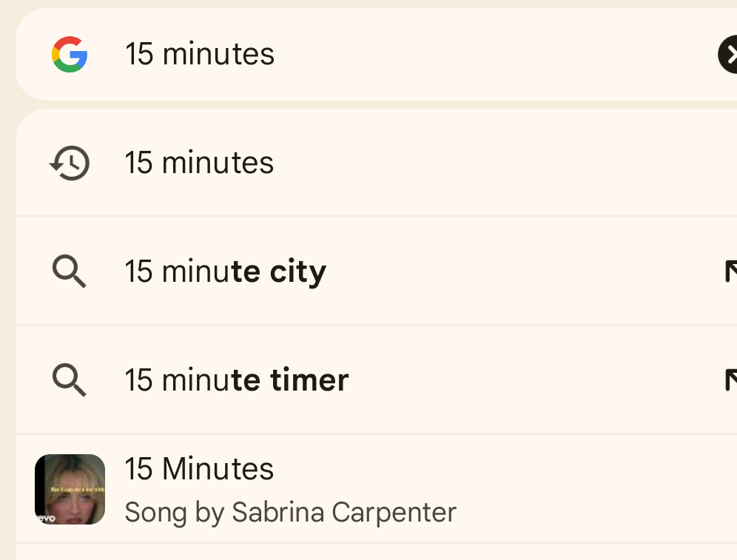Click the "Song by Sabrina Carpenter" subtitle
The image size is (737, 560).
[x=291, y=512]
